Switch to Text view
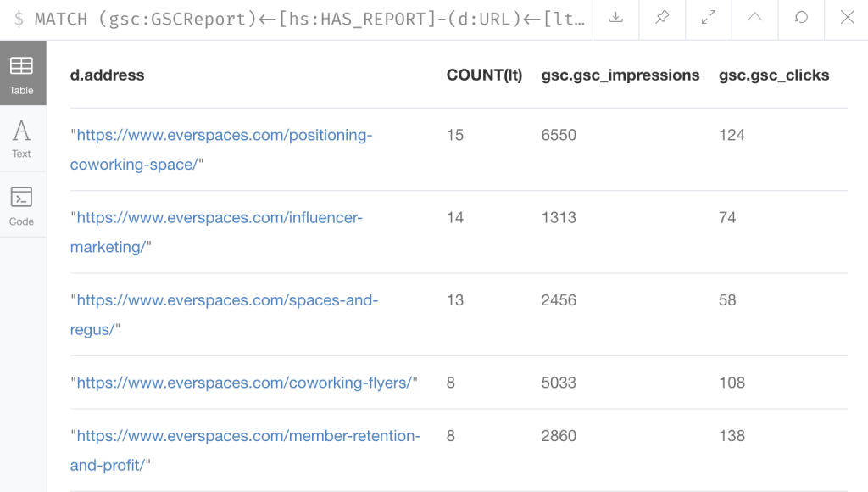The image size is (868, 492). [22, 138]
